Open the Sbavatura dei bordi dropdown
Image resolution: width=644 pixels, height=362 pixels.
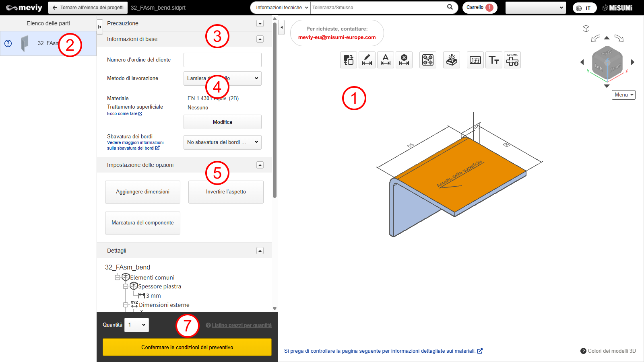pos(222,142)
